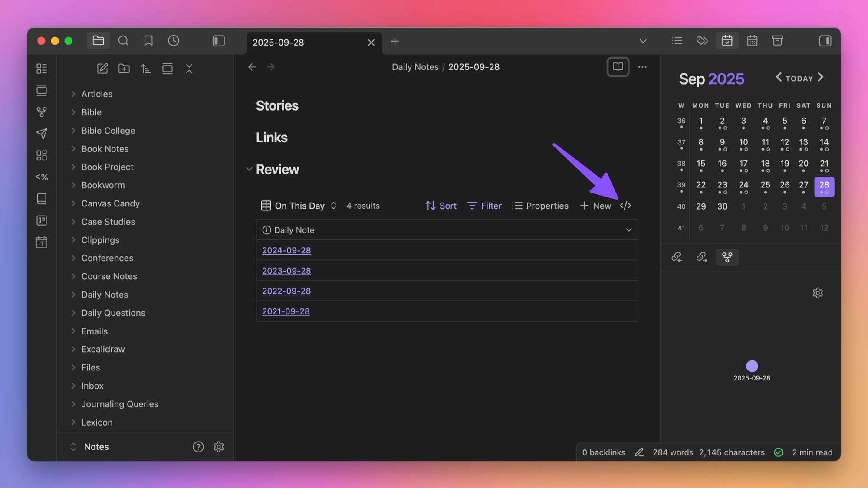Click the new folder icon

pos(124,69)
